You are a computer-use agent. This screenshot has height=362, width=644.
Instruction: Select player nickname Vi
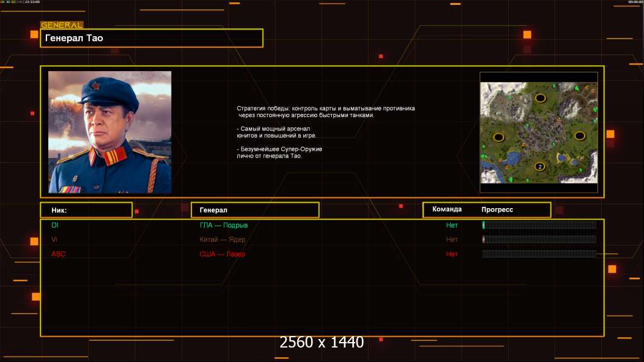[54, 240]
